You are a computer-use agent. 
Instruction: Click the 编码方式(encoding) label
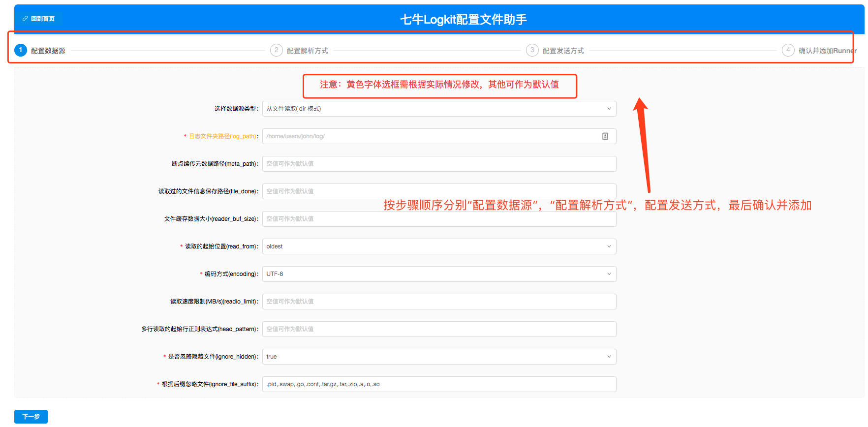pos(231,274)
